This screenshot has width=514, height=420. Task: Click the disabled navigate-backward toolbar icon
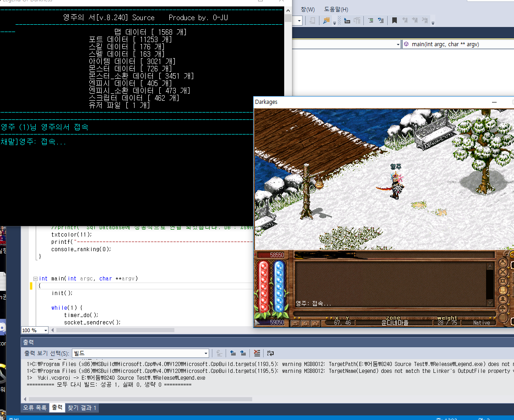click(x=313, y=21)
